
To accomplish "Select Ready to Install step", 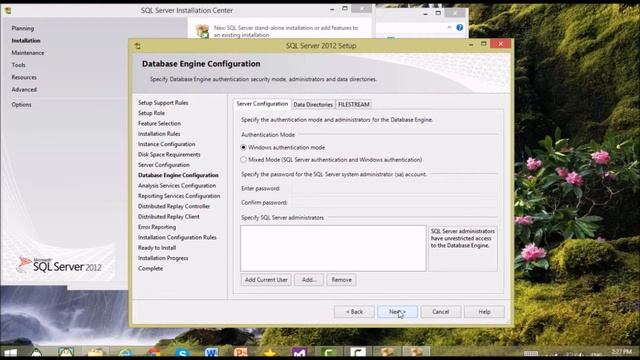I will [157, 248].
